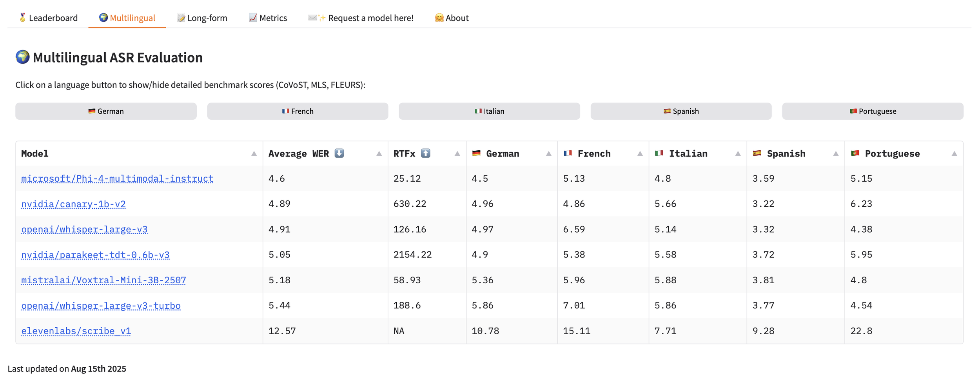Screen dimensions: 980x381
Task: Click the Italian flag in column header
Action: click(659, 153)
